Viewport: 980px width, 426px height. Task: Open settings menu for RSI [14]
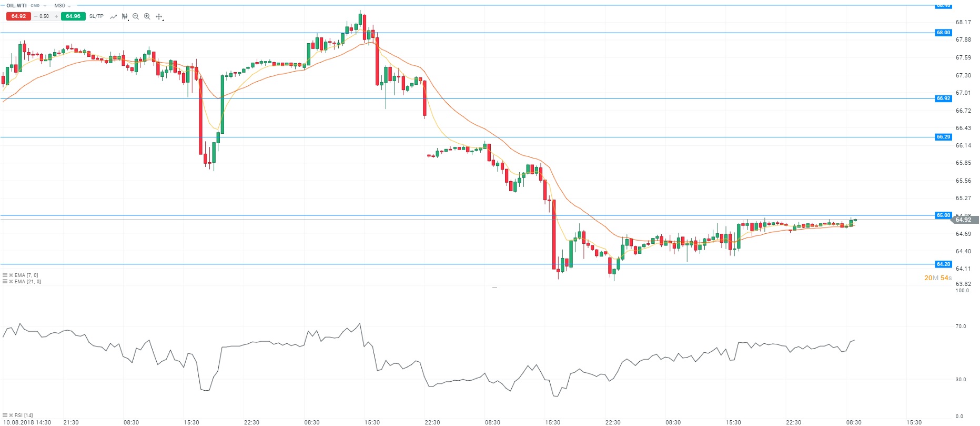[5, 415]
